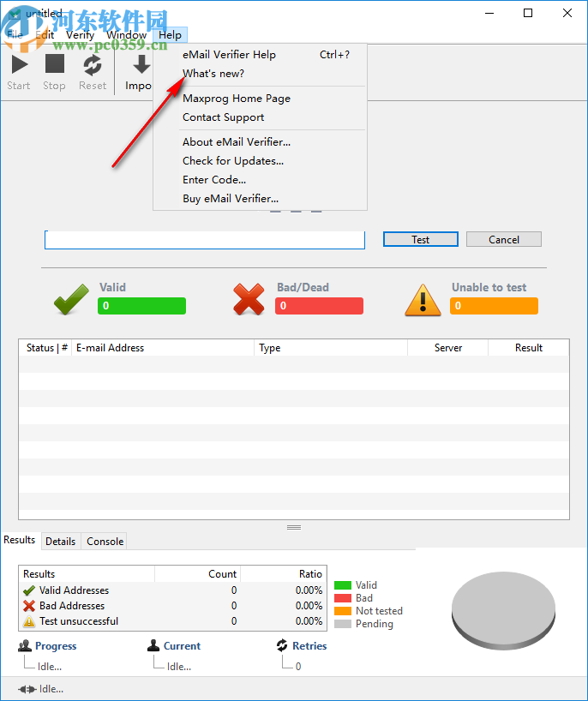Click the gray pie chart

point(503,611)
